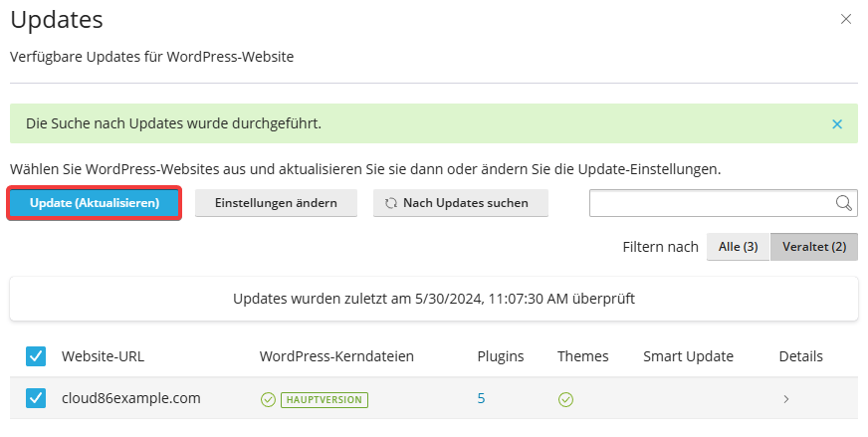The image size is (868, 437).
Task: Select the cloud86example.com website row
Action: click(434, 398)
